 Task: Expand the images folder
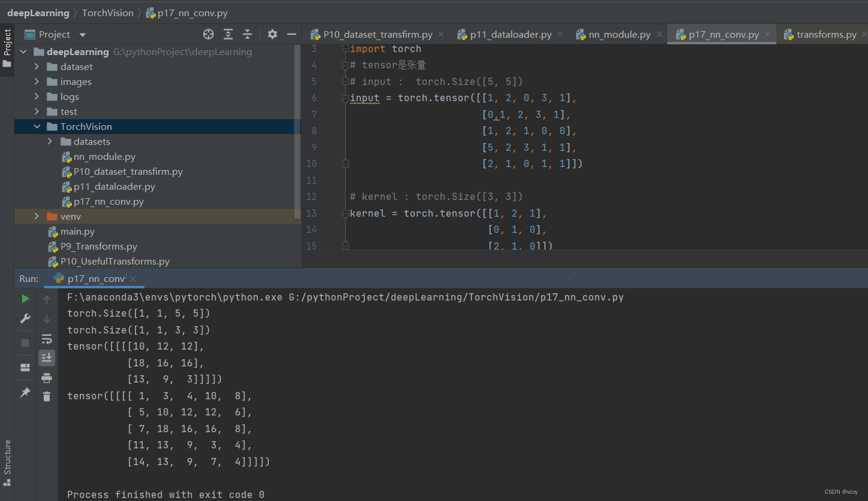click(37, 81)
